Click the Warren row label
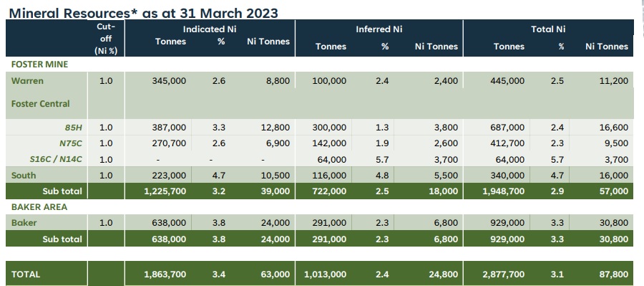Image resolution: width=644 pixels, height=286 pixels. 27,81
